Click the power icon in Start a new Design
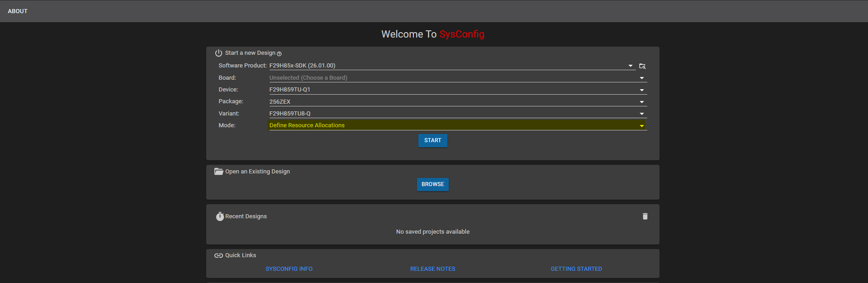 (218, 53)
